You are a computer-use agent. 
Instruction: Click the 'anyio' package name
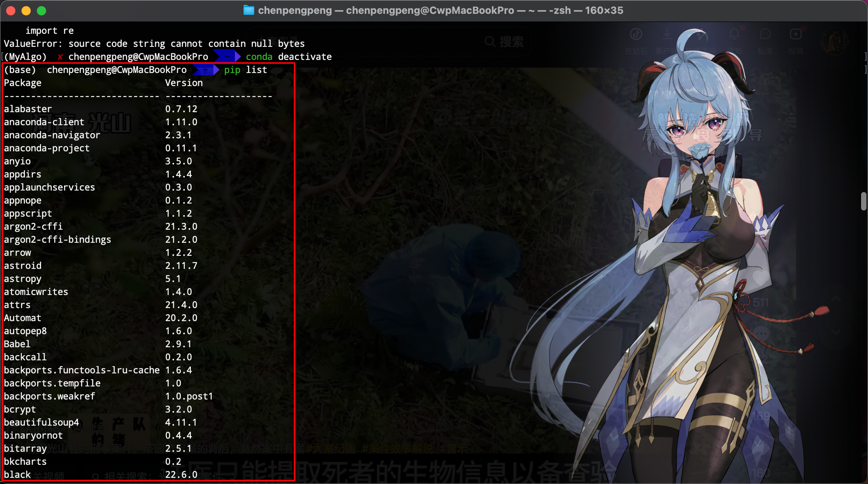(17, 161)
